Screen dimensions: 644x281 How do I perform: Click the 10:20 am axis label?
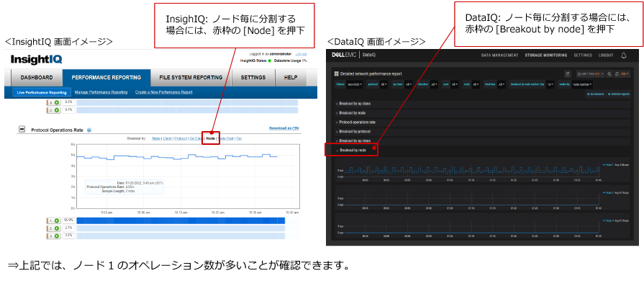[x=217, y=213]
